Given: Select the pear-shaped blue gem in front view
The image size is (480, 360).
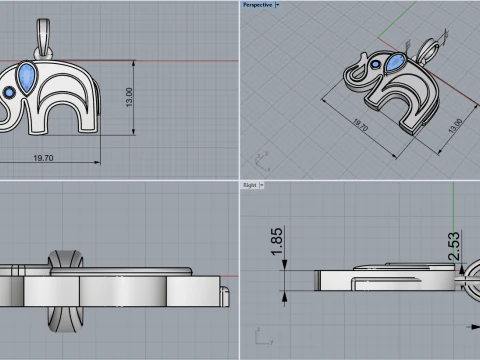Looking at the screenshot, I should [x=27, y=78].
